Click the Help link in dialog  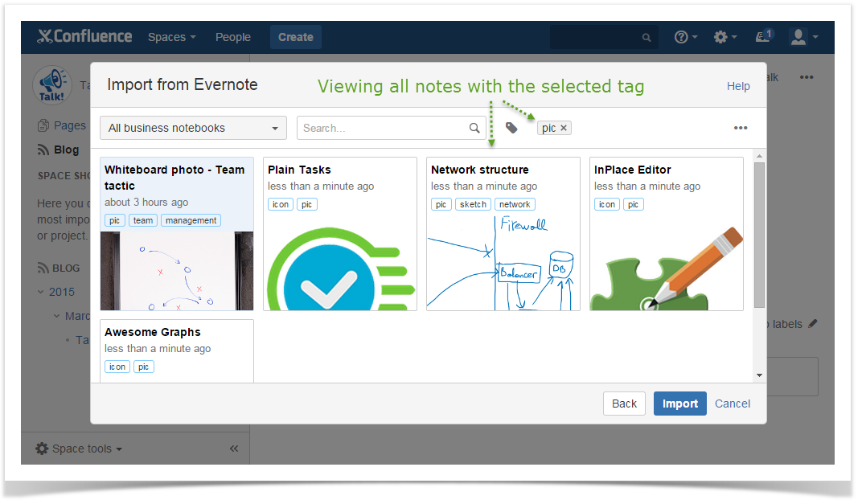[738, 86]
